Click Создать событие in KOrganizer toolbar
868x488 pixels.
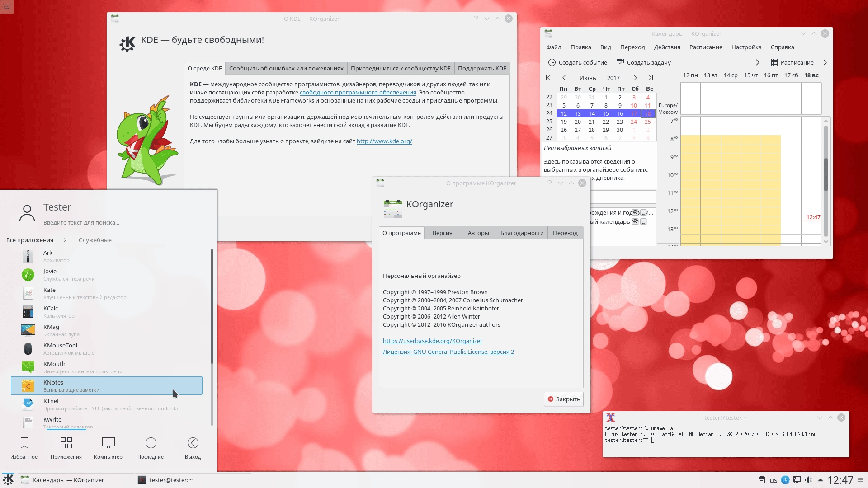(577, 62)
